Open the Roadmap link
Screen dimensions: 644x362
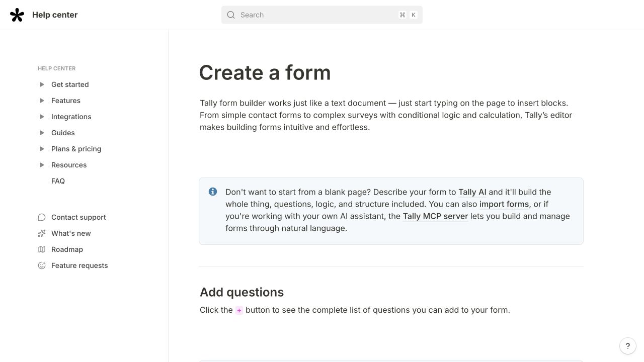(x=67, y=249)
